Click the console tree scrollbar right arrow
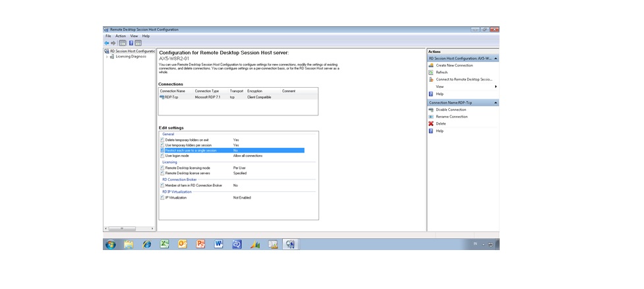644x289 pixels. tap(153, 228)
